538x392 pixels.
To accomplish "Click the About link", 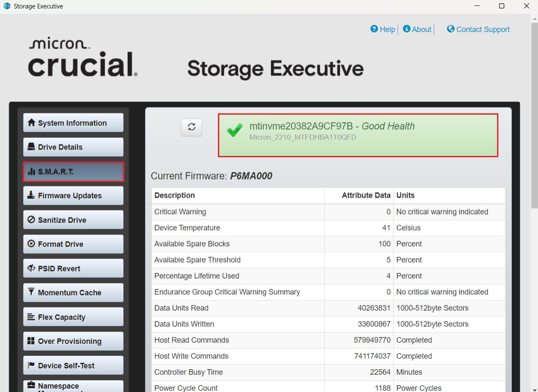I will coord(417,29).
